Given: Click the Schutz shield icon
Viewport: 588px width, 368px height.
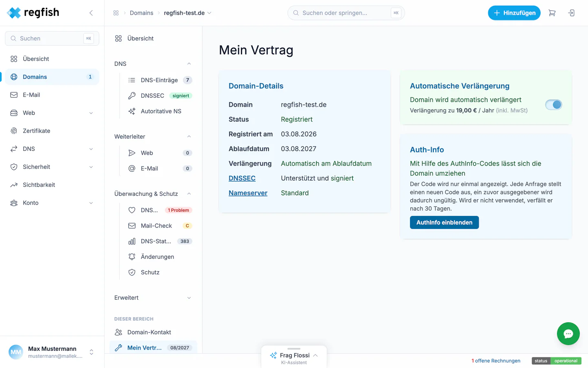Looking at the screenshot, I should click(132, 272).
